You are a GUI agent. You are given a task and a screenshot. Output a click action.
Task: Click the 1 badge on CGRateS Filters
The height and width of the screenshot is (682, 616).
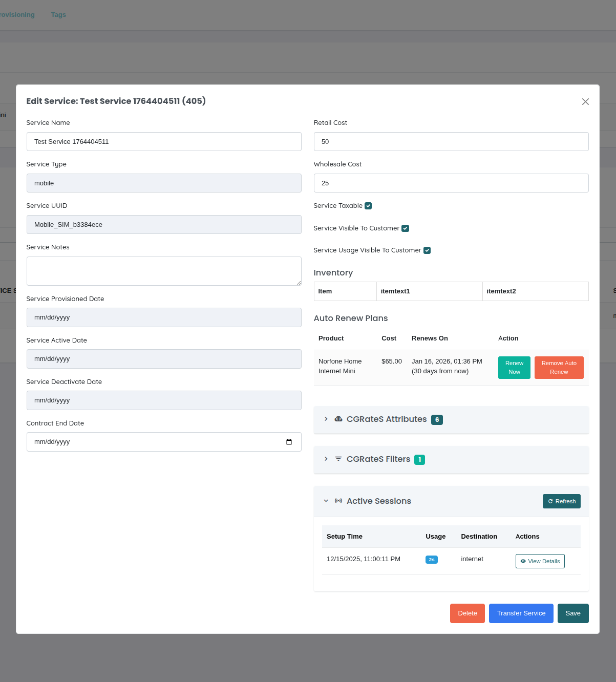tap(419, 459)
